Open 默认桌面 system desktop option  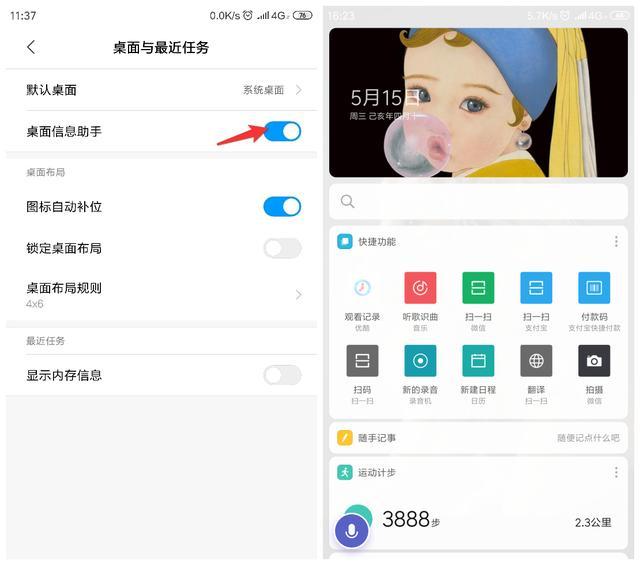click(160, 90)
